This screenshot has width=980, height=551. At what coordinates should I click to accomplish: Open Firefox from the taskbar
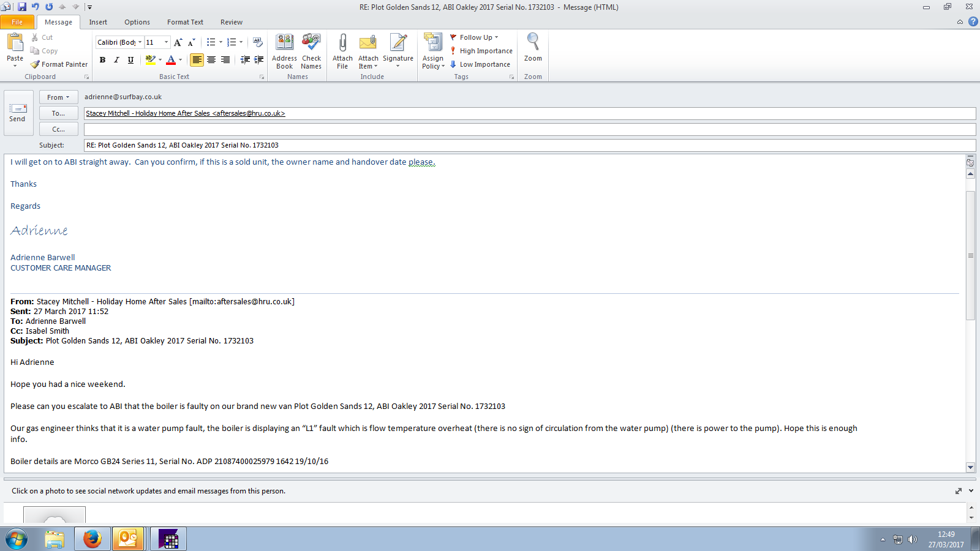coord(92,539)
